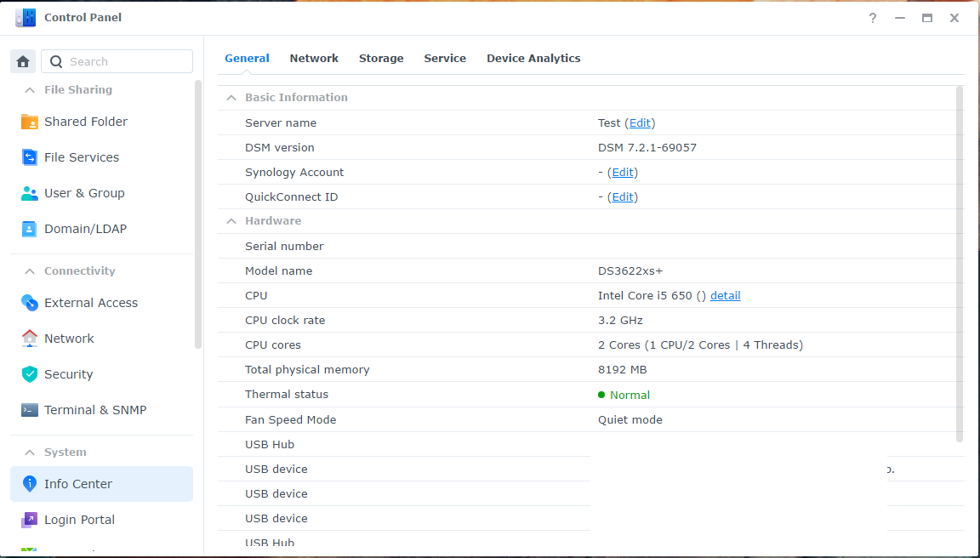Click the main panel vertical scrollbar

[x=960, y=265]
